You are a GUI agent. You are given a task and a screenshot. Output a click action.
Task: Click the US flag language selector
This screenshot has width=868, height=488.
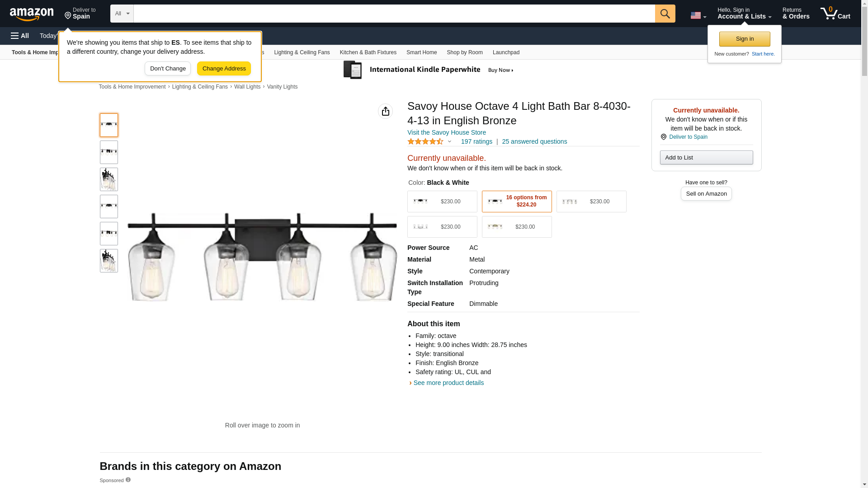[x=698, y=15]
